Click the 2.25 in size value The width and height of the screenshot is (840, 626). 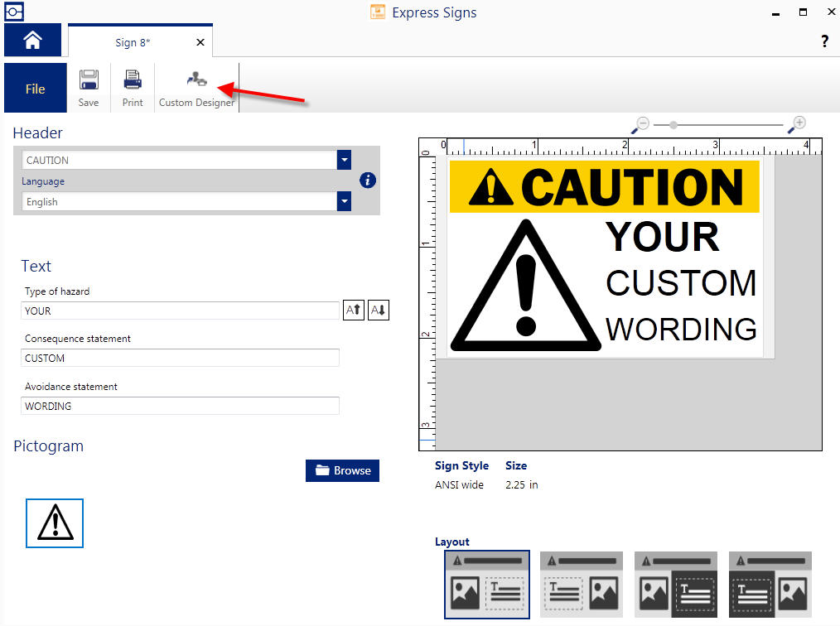click(x=521, y=484)
